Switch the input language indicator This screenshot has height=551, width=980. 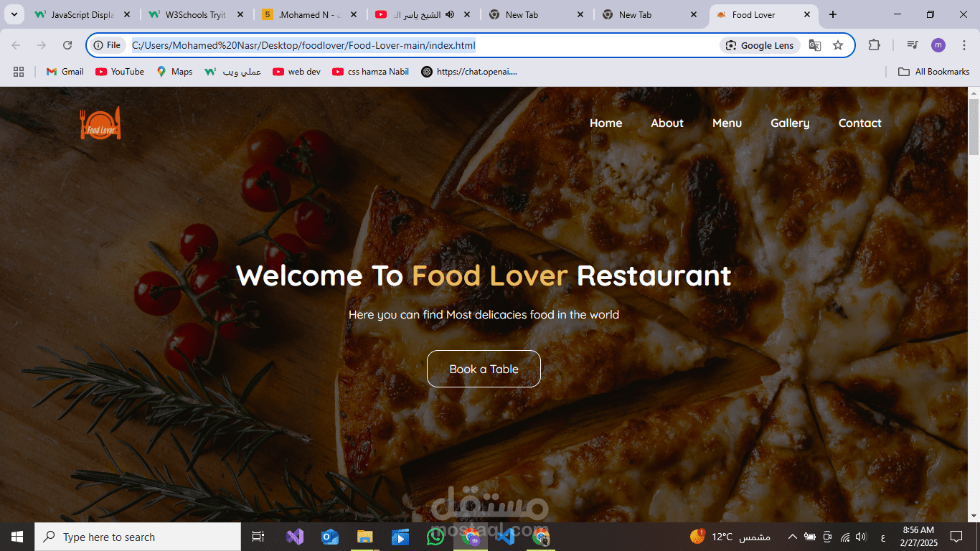(882, 537)
